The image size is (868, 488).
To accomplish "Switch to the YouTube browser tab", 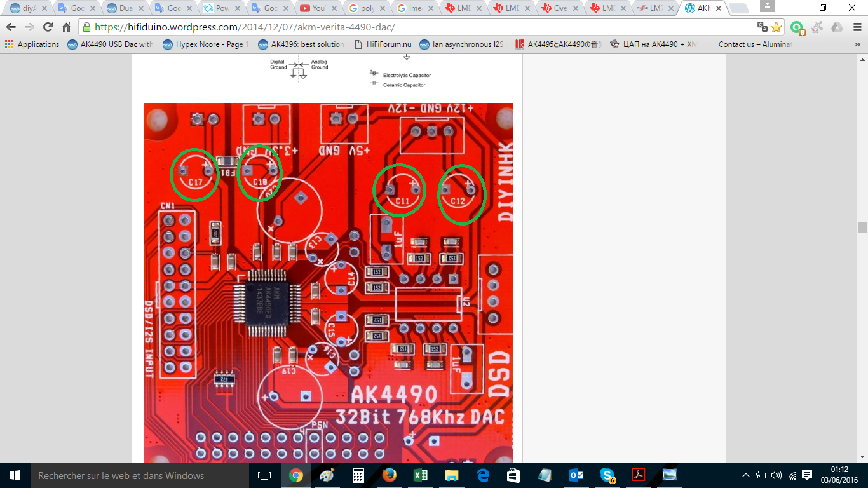I will (x=318, y=8).
